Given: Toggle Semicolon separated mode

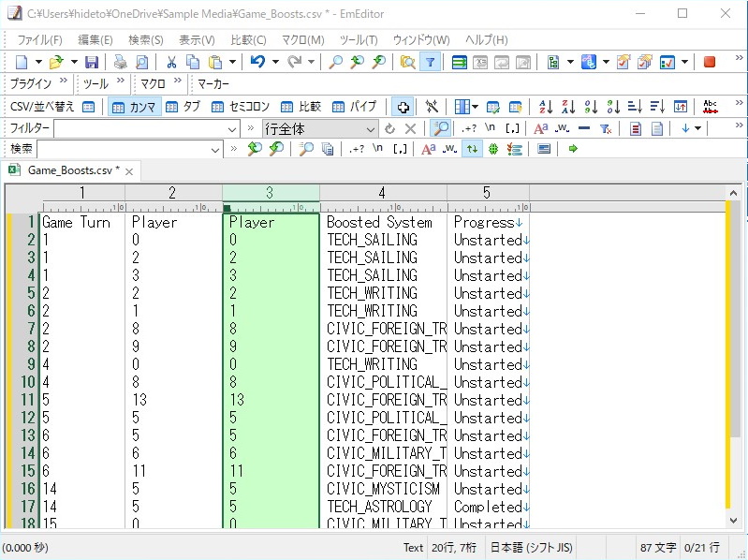Looking at the screenshot, I should click(x=241, y=107).
